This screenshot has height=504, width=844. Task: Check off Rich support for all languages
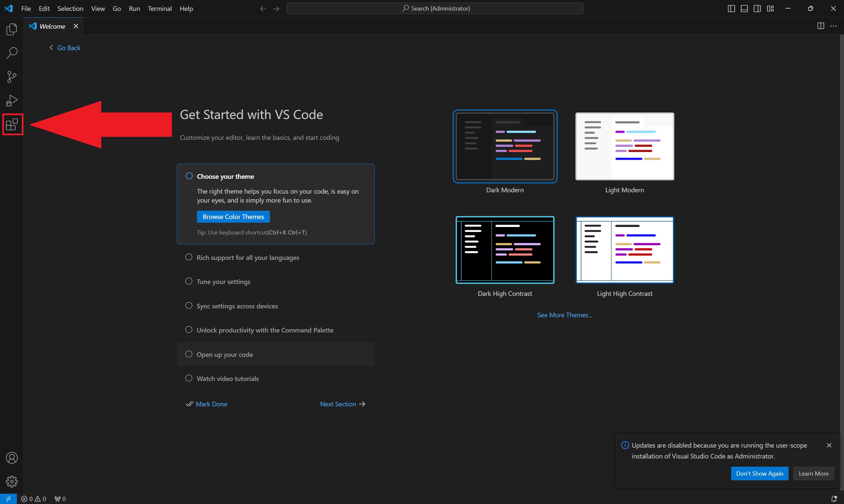(189, 257)
